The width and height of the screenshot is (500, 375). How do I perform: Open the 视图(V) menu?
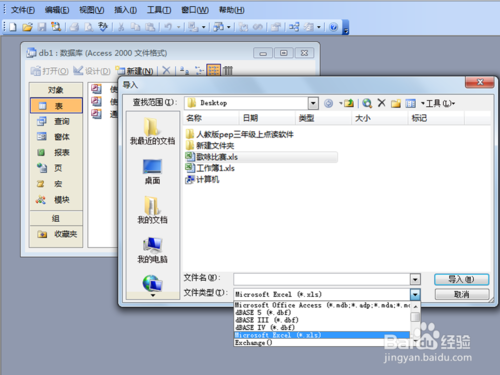pos(91,10)
